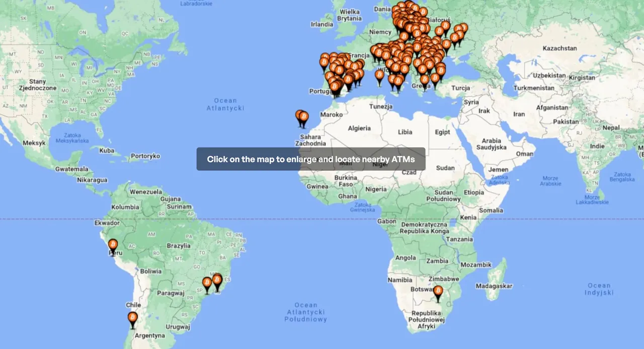This screenshot has width=644, height=349.
Task: Select the Bitcoin ATM pin near Botswana
Action: [x=438, y=293]
